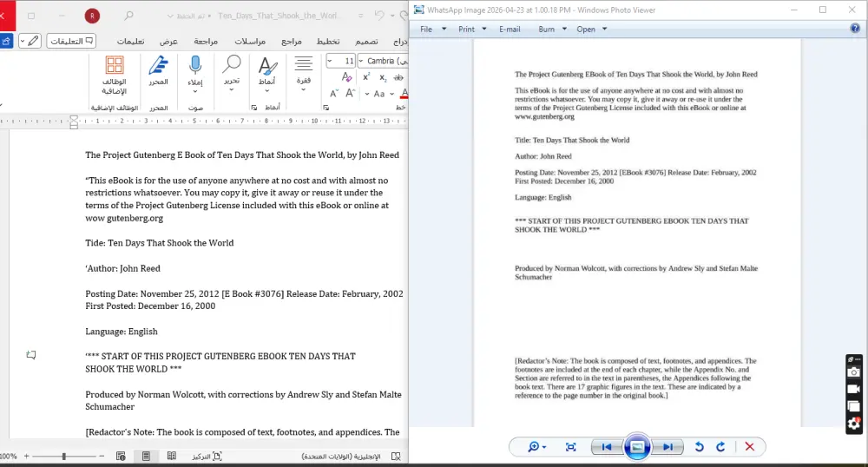Open the Add-ins (الوظائف الإضافية) ribbon button
This screenshot has height=467, width=868.
(x=115, y=76)
